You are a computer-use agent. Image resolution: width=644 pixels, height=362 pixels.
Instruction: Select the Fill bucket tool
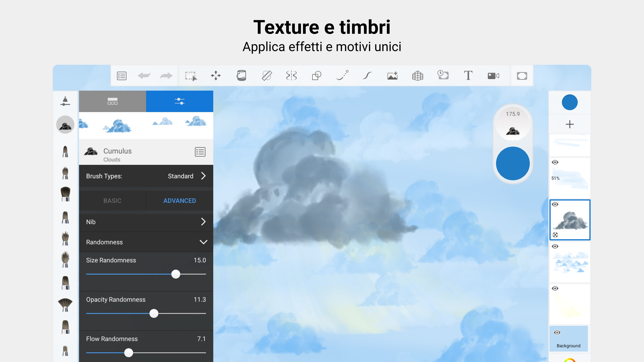[241, 75]
